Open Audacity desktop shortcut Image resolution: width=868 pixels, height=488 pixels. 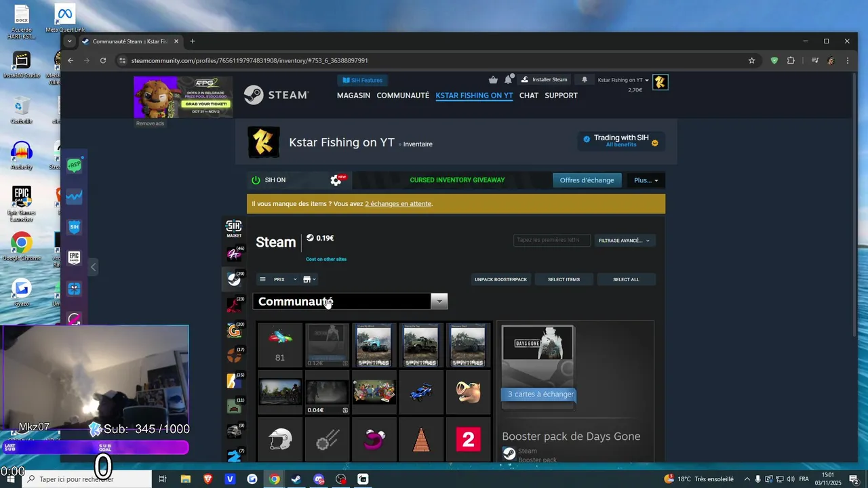pos(22,156)
